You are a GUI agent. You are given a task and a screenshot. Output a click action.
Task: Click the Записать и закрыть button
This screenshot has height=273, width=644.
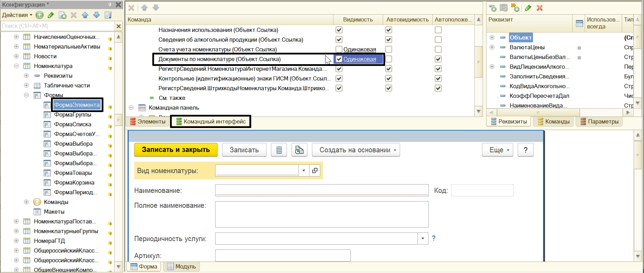tap(176, 150)
